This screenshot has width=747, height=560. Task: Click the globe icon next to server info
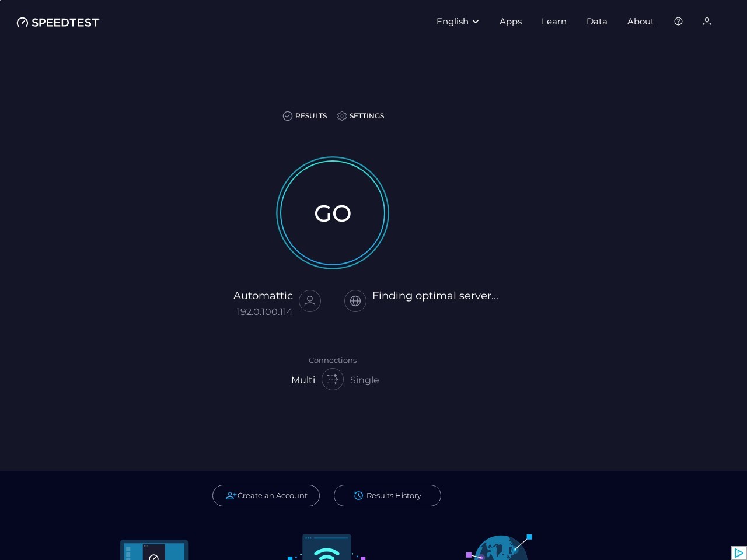point(355,301)
